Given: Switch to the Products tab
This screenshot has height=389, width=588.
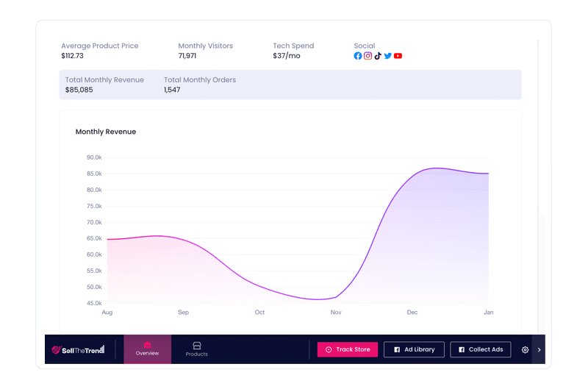Looking at the screenshot, I should pos(196,349).
